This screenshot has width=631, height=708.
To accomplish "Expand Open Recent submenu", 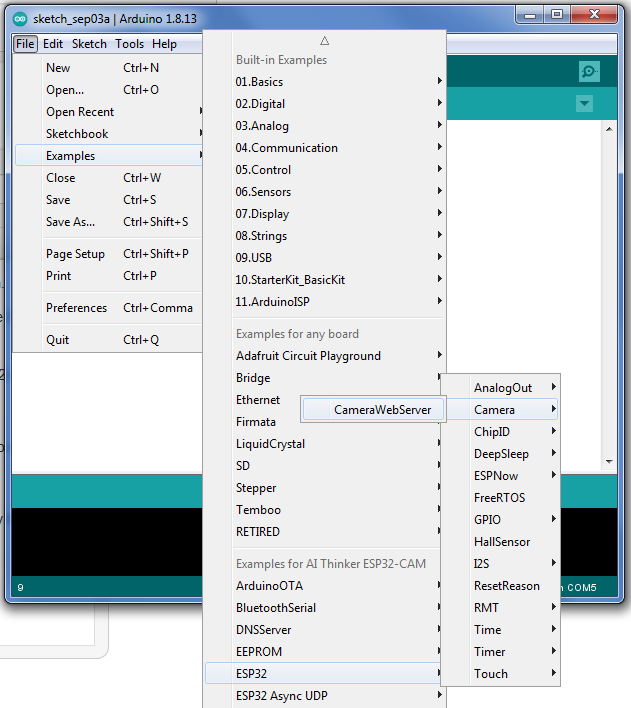I will [x=108, y=112].
